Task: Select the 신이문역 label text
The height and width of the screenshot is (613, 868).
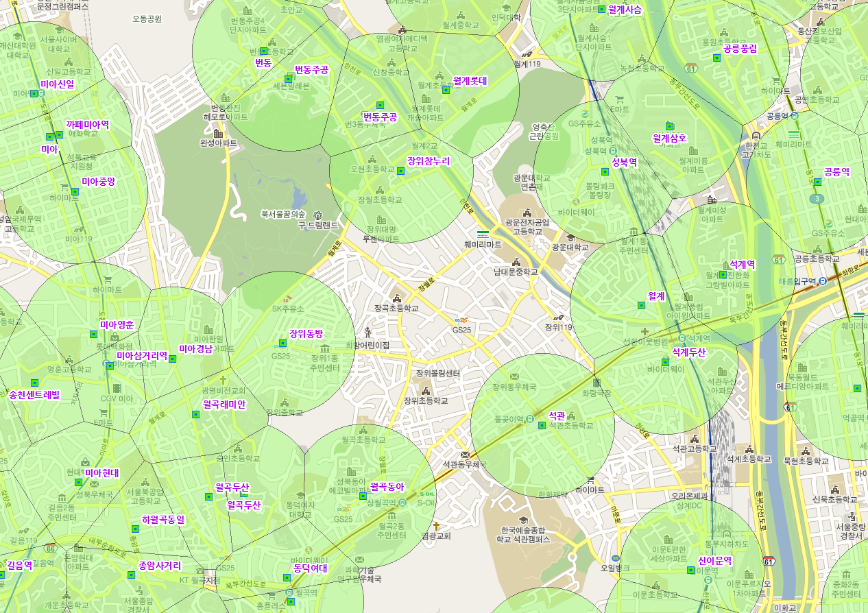Action: [x=715, y=561]
